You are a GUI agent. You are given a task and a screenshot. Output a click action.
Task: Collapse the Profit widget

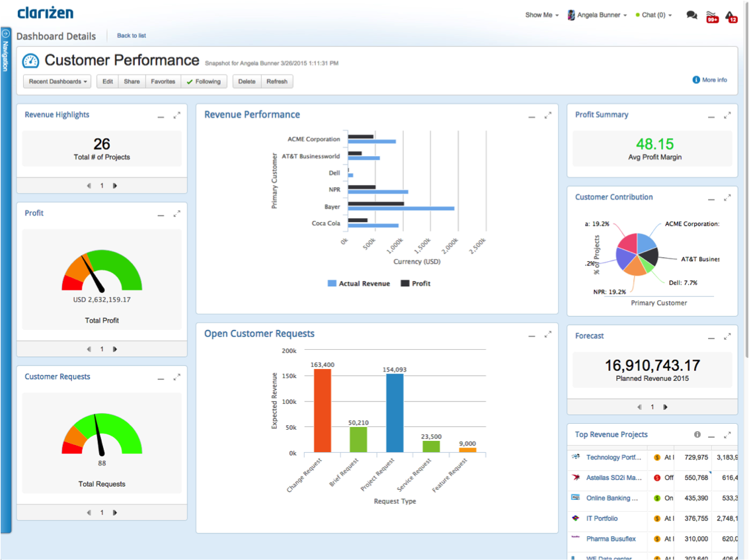click(161, 214)
